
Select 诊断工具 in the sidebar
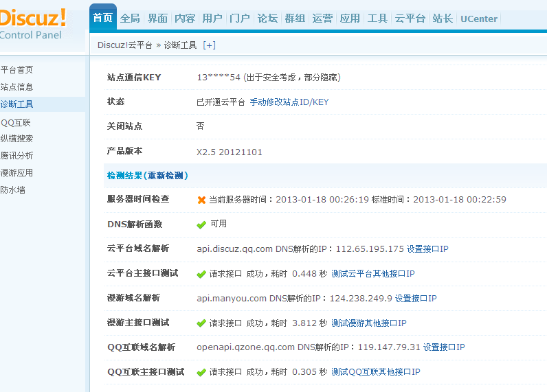point(16,104)
